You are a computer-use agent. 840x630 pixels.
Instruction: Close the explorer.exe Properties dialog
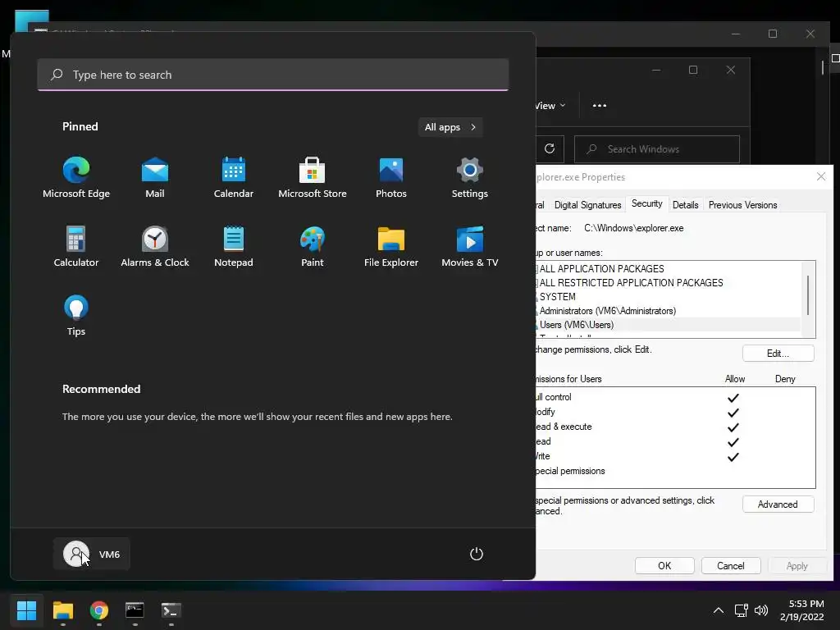(x=820, y=176)
